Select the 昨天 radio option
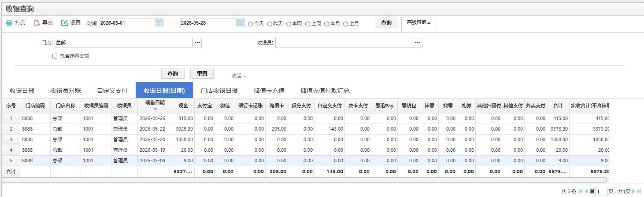 pos(270,24)
